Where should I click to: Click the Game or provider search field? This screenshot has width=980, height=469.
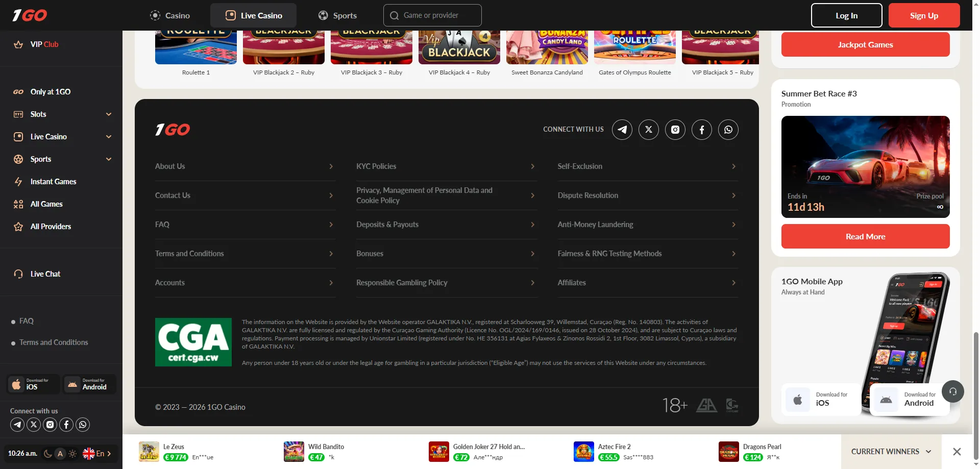coord(432,15)
